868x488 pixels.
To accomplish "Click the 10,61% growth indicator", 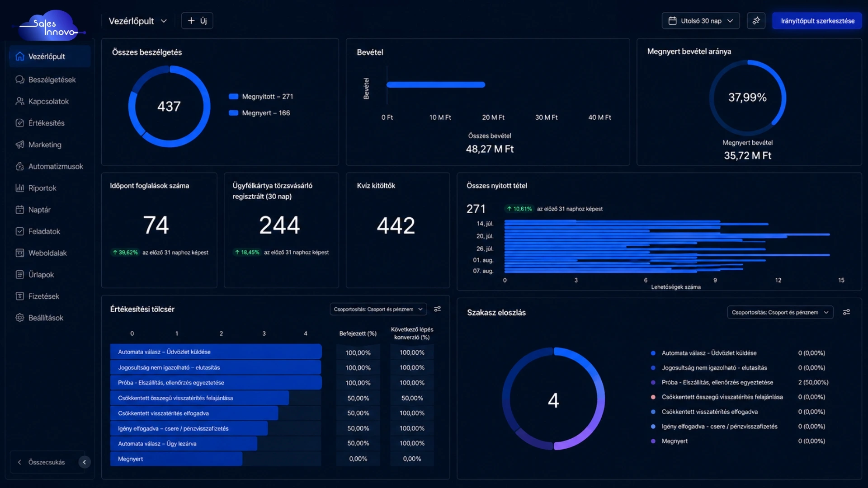I will pyautogui.click(x=519, y=209).
